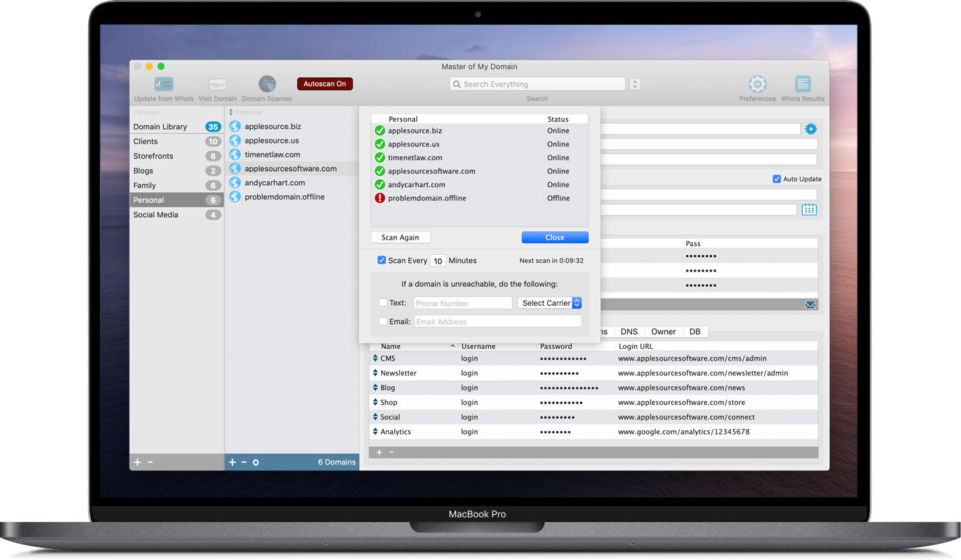Screen dimensions: 961x560
Task: Uncheck the Auto Update checkbox
Action: click(777, 179)
